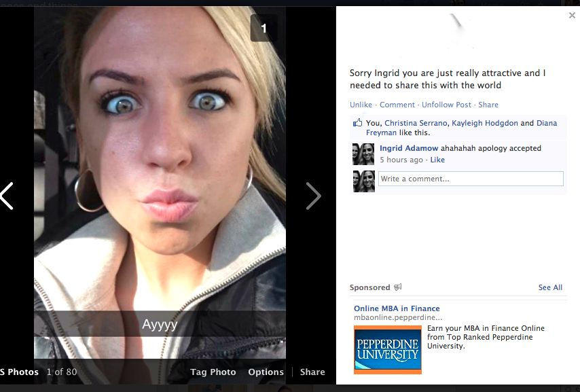The height and width of the screenshot is (392, 580).
Task: Like Ingrid Adamow's comment
Action: tap(437, 160)
